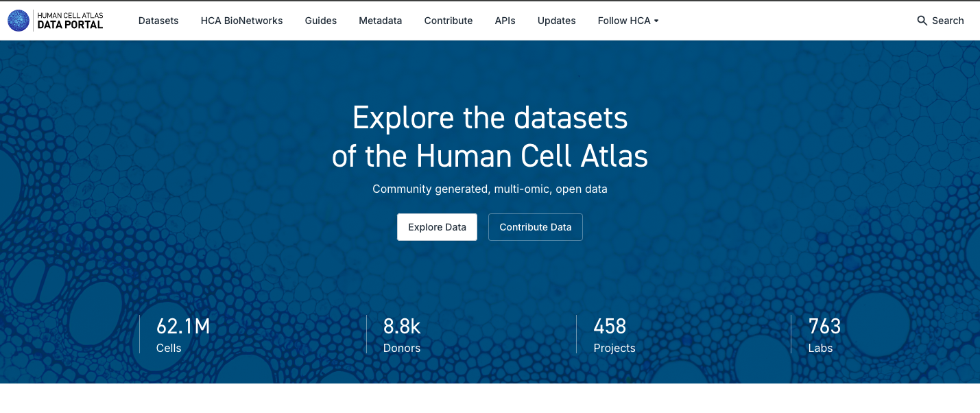Open the Updates nav link
Screen dimensions: 980x413
pos(556,21)
